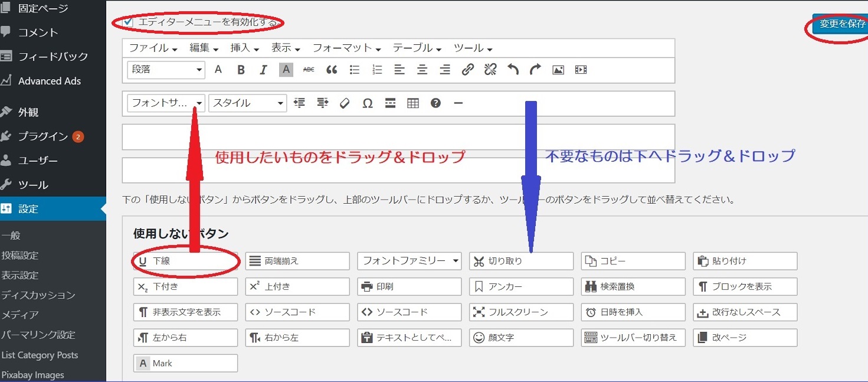Click the text background color icon
Image resolution: width=868 pixels, height=382 pixels.
(286, 70)
